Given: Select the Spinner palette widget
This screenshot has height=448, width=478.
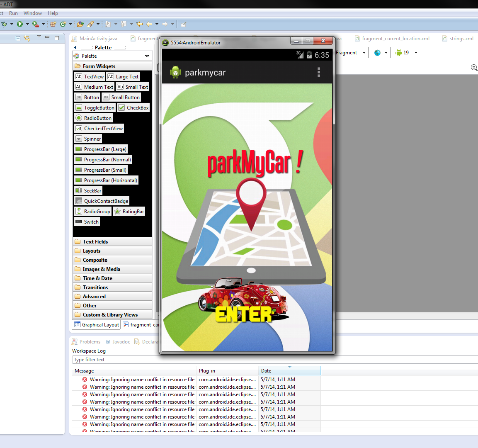Looking at the screenshot, I should (x=88, y=139).
